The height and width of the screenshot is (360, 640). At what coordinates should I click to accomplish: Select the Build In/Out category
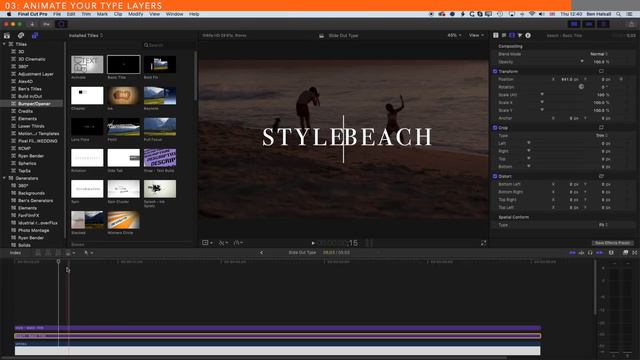30,96
